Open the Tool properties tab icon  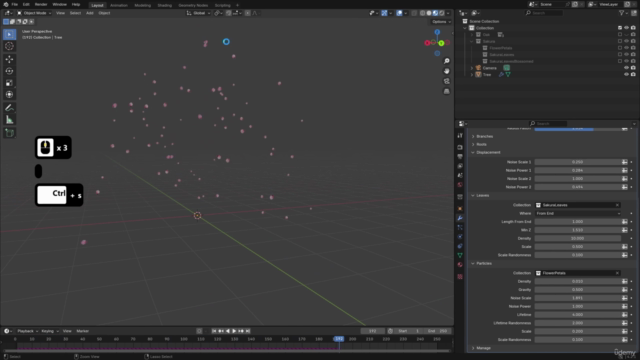[460, 136]
